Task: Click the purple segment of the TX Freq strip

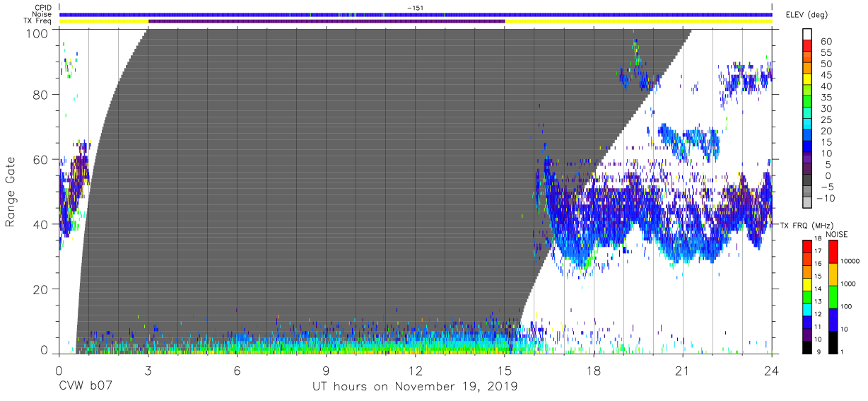Action: click(327, 21)
